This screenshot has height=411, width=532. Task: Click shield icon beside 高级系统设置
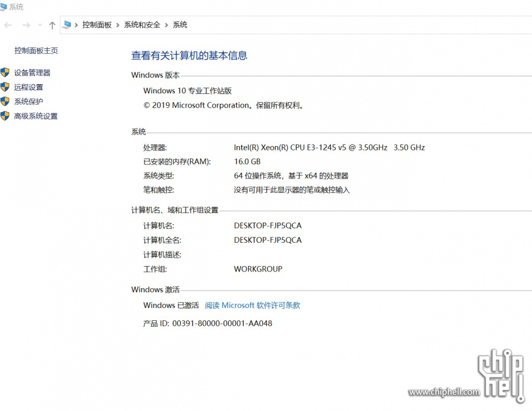[5, 116]
